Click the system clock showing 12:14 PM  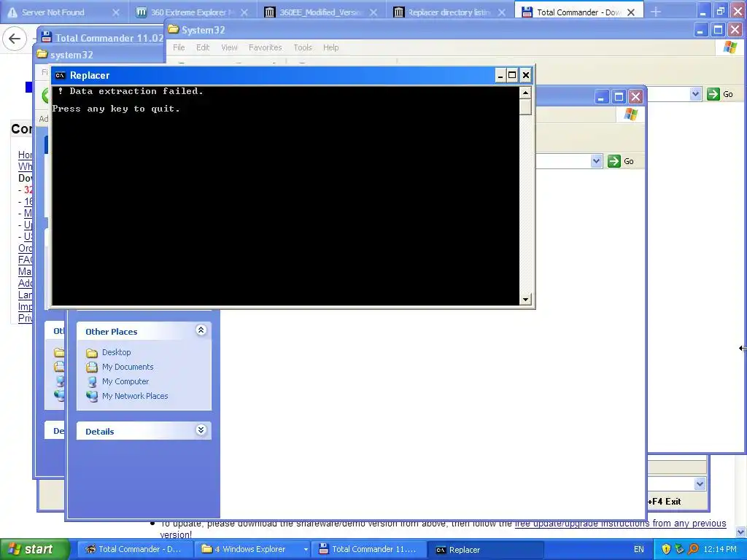[x=720, y=550]
